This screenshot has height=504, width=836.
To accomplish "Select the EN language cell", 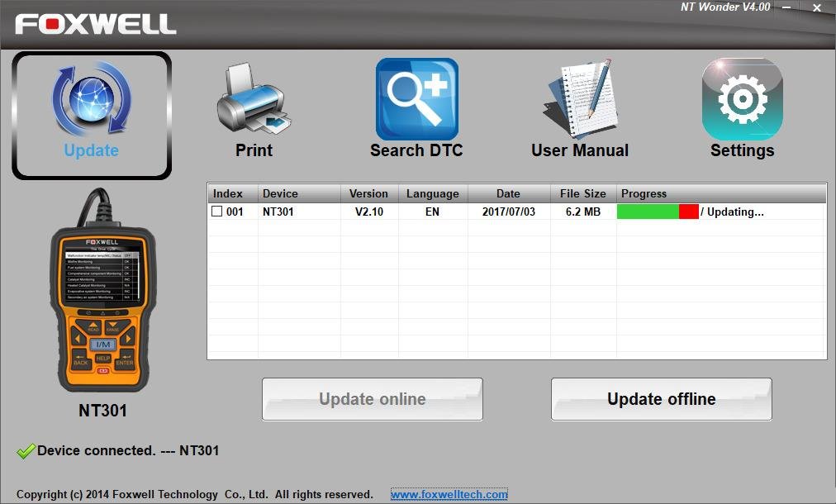I will [432, 212].
